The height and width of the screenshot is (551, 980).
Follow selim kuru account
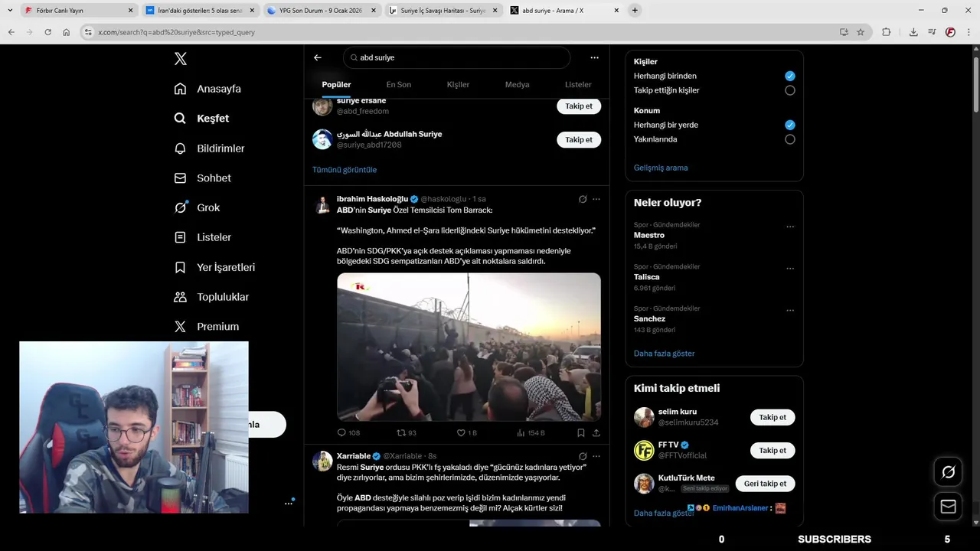773,417
